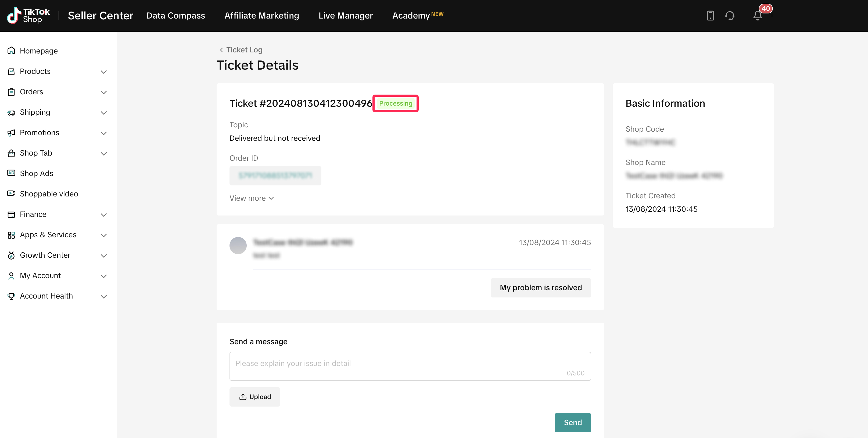Click the Growth Center medal icon
This screenshot has height=438, width=868.
pyautogui.click(x=11, y=255)
